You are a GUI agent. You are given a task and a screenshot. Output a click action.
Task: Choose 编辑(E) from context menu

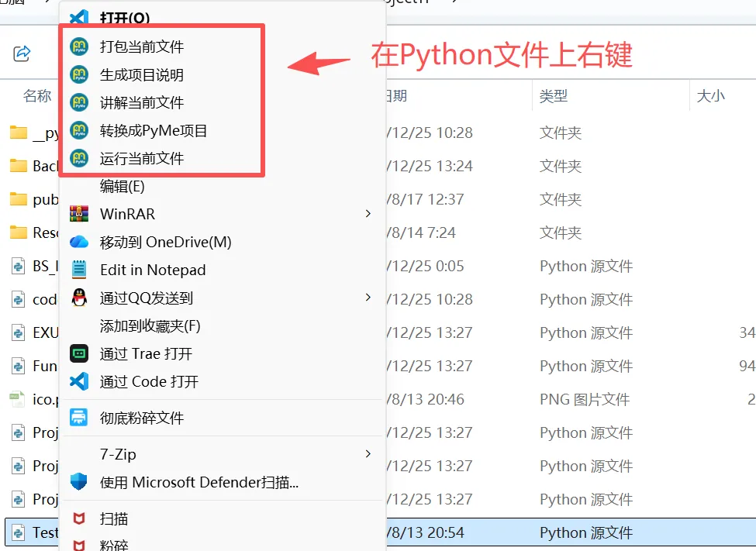pyautogui.click(x=122, y=186)
